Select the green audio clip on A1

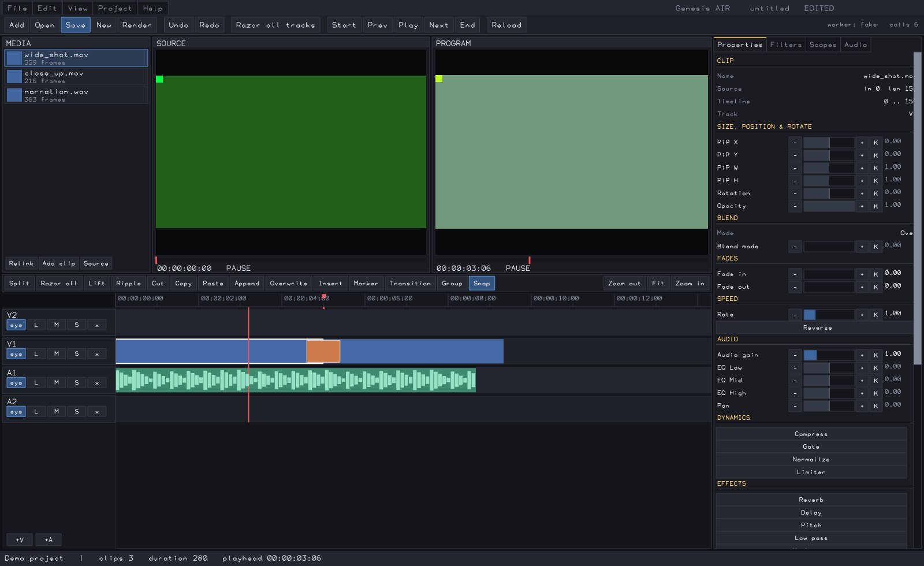click(x=296, y=380)
